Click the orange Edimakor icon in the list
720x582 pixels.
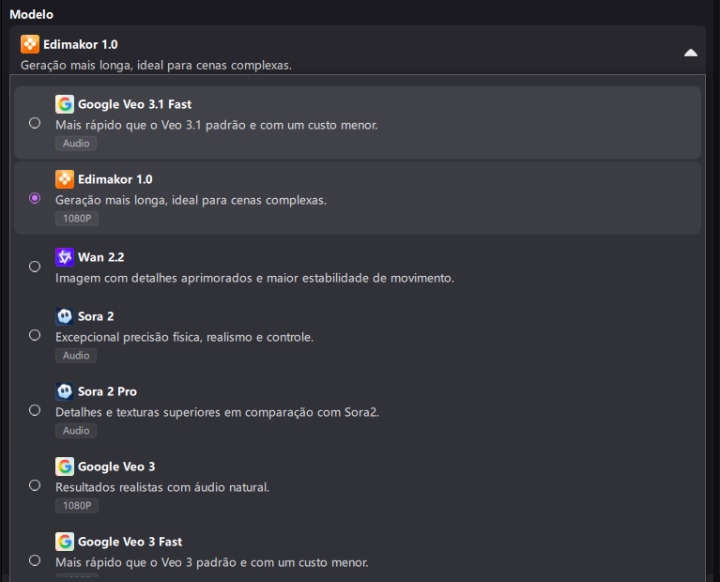point(64,179)
